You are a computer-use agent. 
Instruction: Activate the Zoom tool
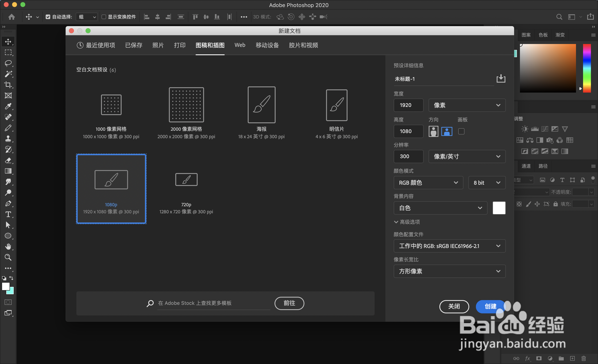coord(8,257)
